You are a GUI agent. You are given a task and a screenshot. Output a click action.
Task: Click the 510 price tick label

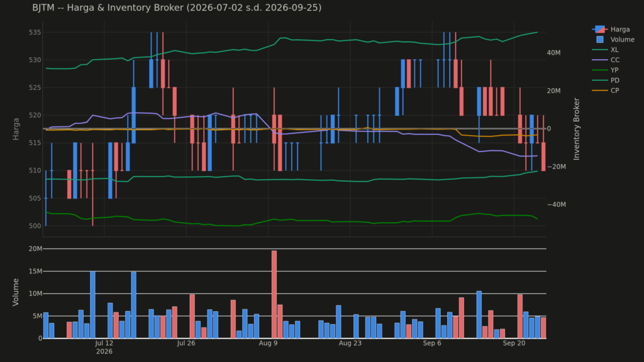[35, 170]
